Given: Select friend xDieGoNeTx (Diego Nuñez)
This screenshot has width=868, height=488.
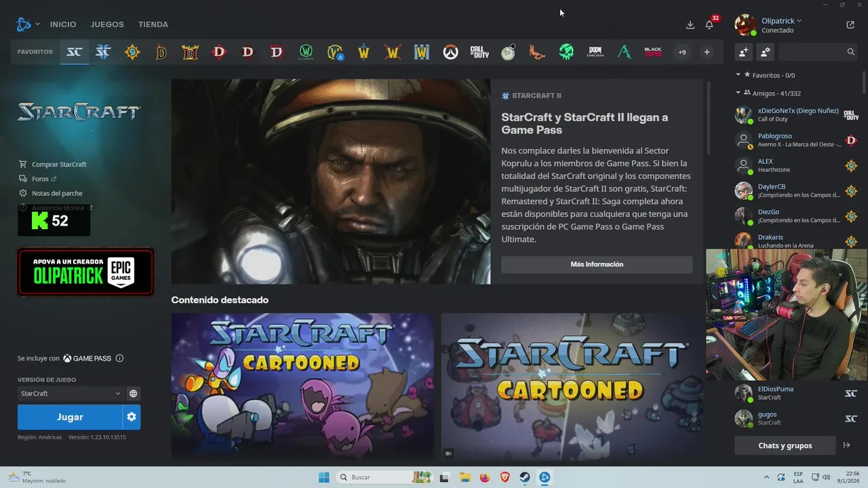Looking at the screenshot, I should click(x=797, y=115).
